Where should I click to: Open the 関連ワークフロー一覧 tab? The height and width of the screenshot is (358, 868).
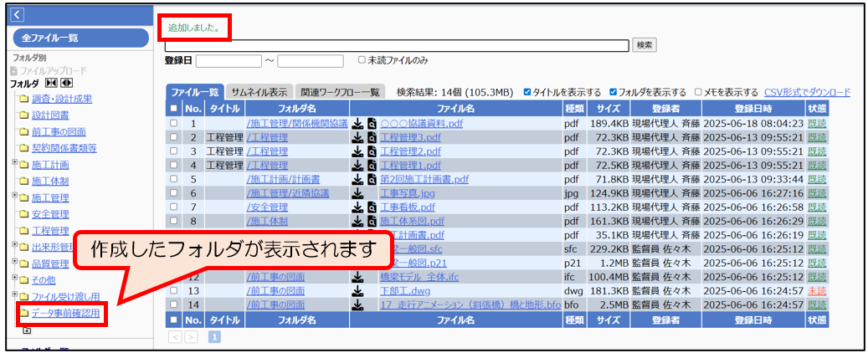pyautogui.click(x=340, y=92)
